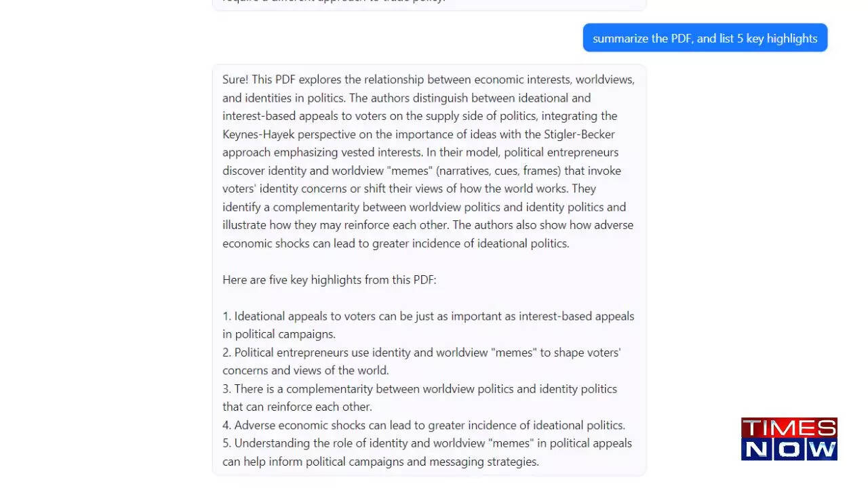Click the "Here are five key highlights" line
The width and height of the screenshot is (868, 488).
pos(329,279)
